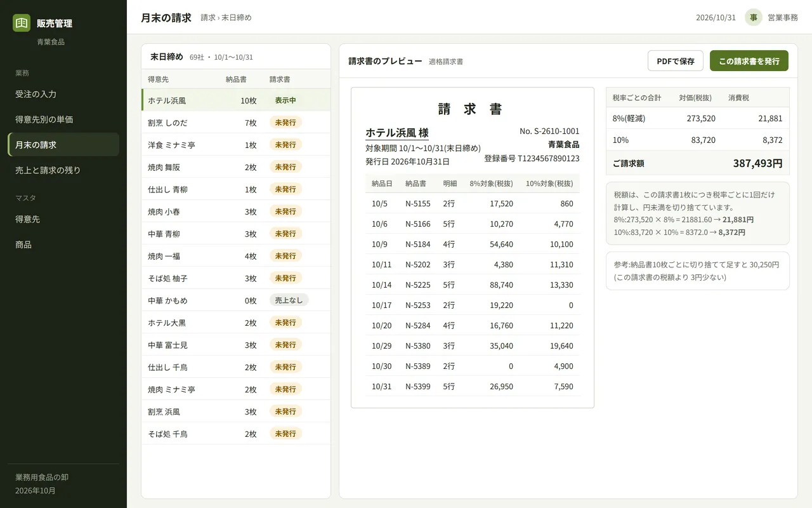Click the 登録番号 T1234567890123 text
The width and height of the screenshot is (812, 508).
pos(532,159)
